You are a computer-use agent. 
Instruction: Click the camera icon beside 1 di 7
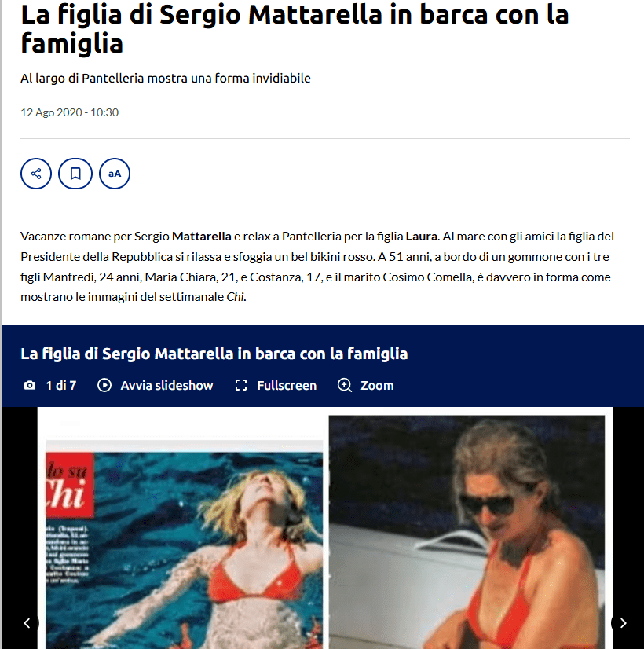[30, 385]
